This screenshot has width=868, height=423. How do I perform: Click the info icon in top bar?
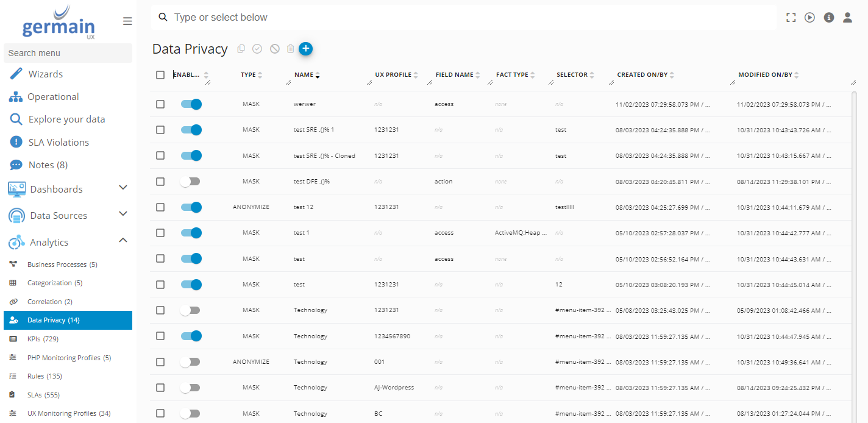click(828, 18)
